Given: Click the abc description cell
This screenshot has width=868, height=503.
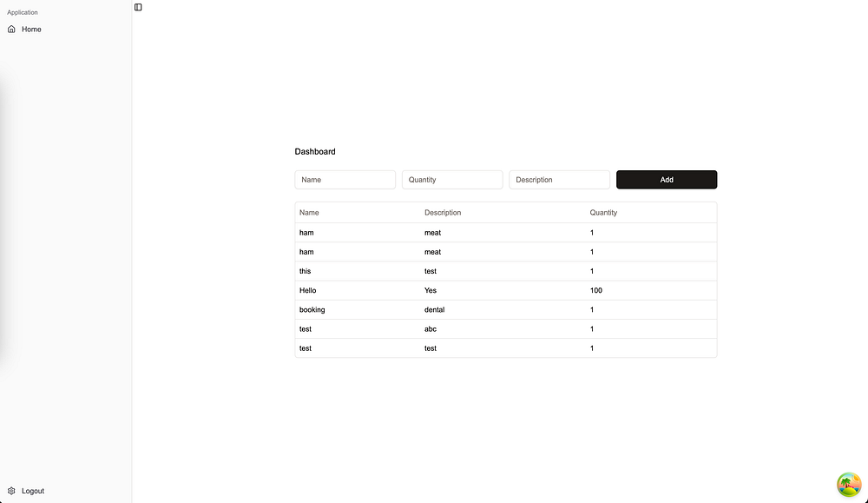Looking at the screenshot, I should (431, 329).
